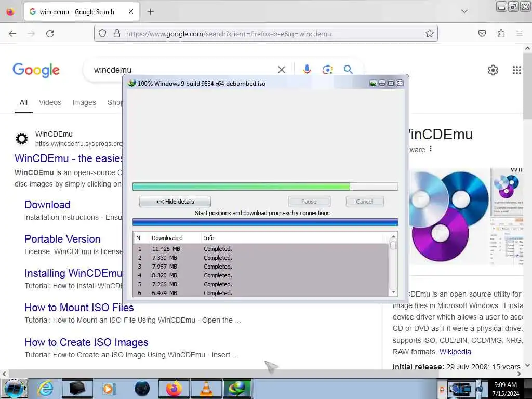
Task: Open the Pocket save icon
Action: pyautogui.click(x=482, y=34)
